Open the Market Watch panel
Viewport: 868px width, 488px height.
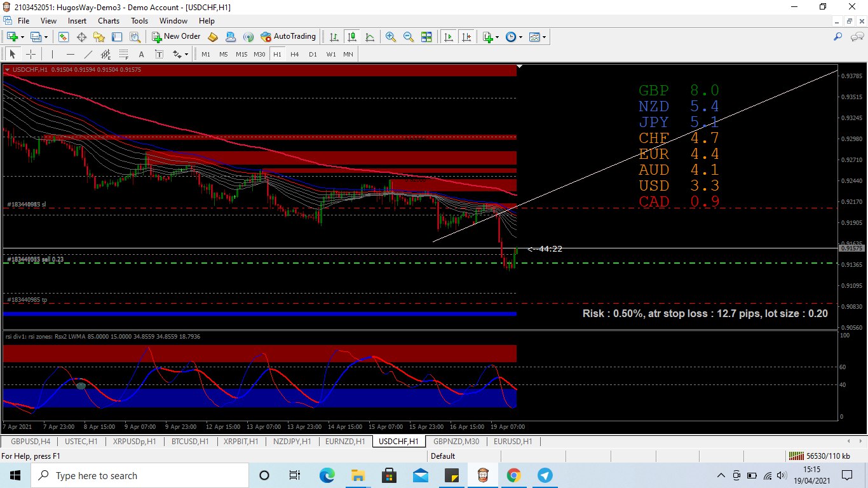pos(64,37)
